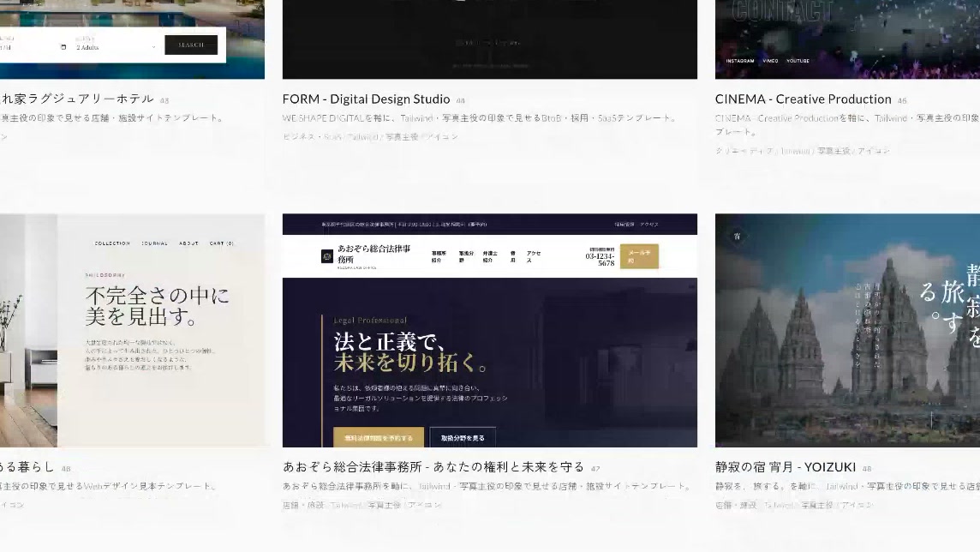980x552 pixels.
Task: Click the アクセス link in dark top bar
Action: [x=648, y=224]
